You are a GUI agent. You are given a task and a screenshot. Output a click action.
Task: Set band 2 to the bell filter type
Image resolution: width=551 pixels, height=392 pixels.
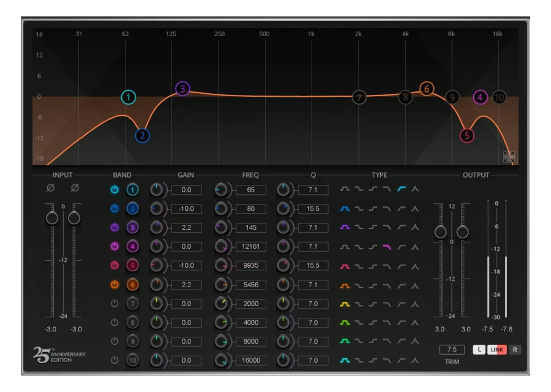pyautogui.click(x=345, y=208)
